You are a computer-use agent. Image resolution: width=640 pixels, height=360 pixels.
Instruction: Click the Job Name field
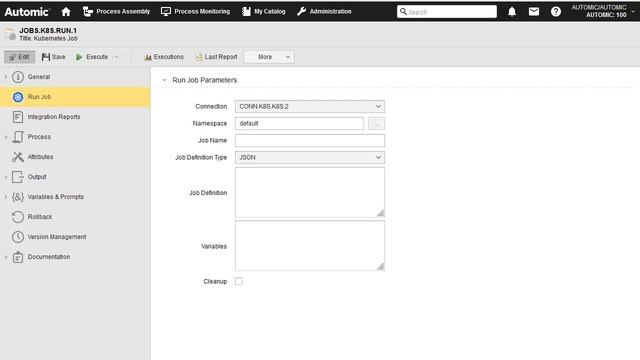[310, 140]
